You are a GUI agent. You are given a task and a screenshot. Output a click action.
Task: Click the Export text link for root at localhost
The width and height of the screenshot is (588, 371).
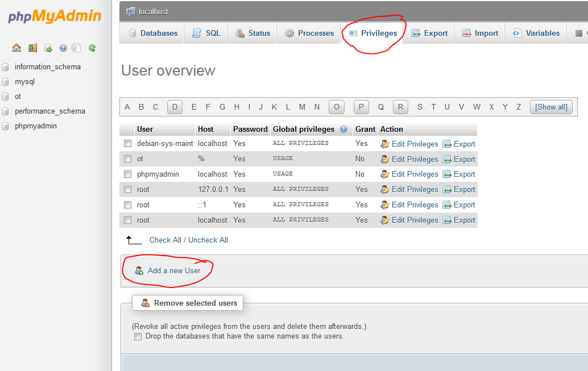coord(464,220)
